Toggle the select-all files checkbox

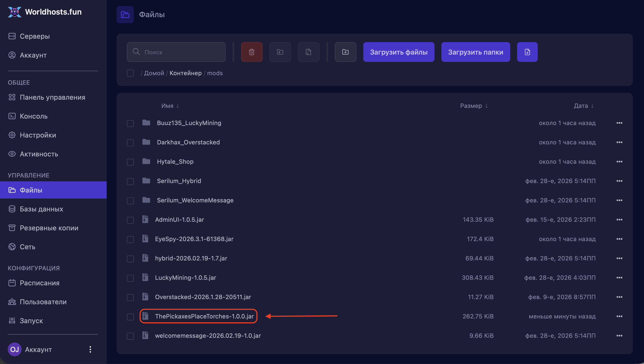pos(130,73)
